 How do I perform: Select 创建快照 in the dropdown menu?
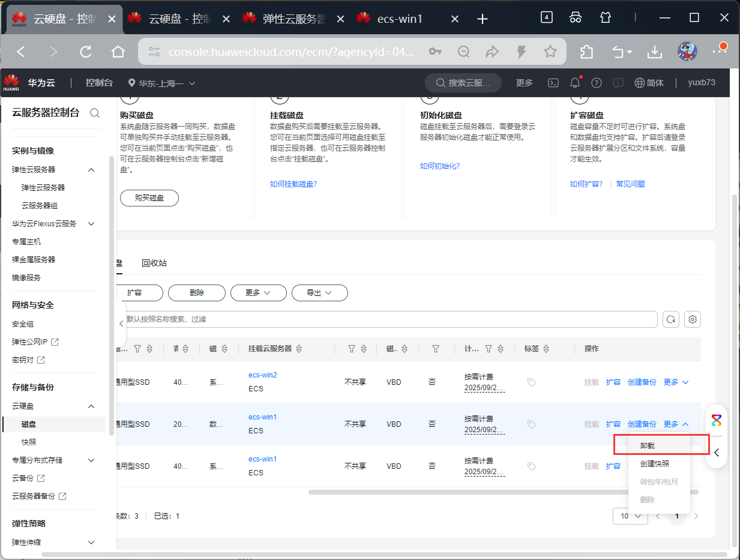pos(660,464)
